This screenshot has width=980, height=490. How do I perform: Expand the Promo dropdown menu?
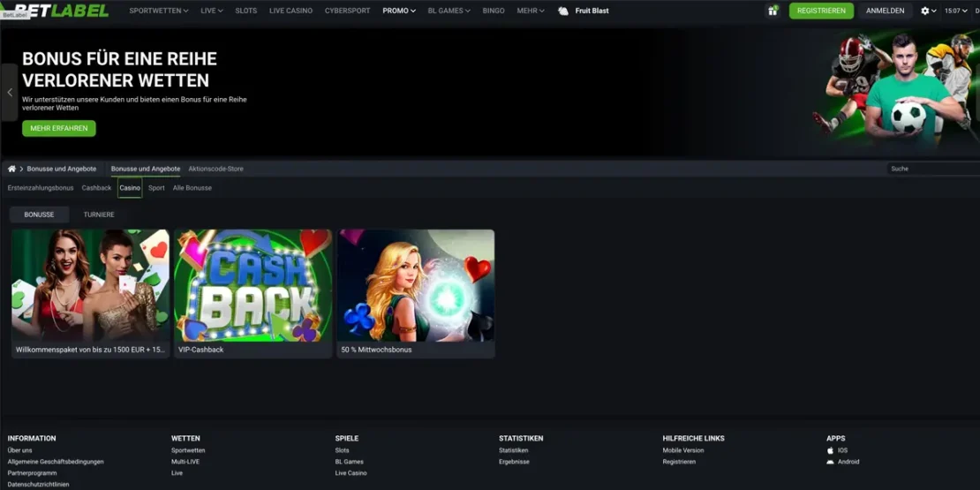click(x=399, y=11)
